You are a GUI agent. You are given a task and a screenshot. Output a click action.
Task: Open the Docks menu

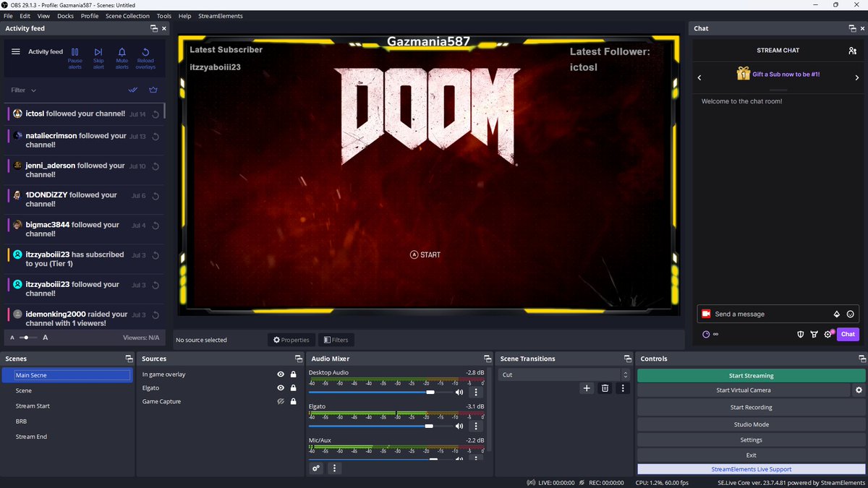coord(65,16)
